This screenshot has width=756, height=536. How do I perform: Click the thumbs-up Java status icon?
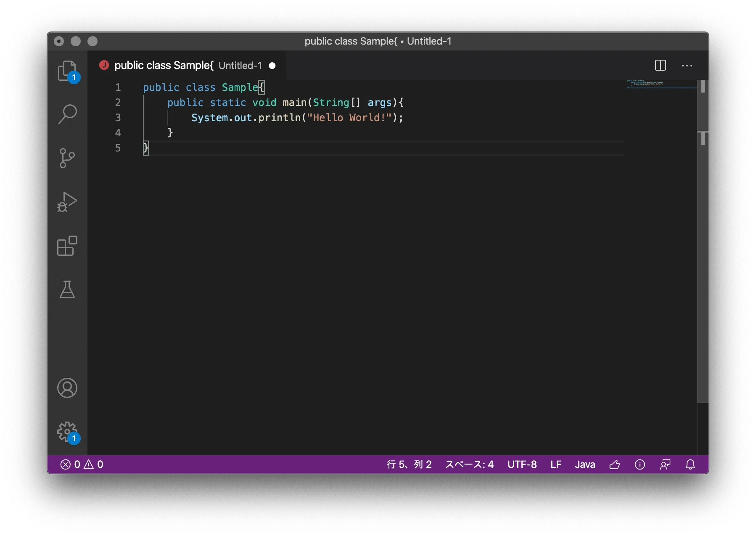click(x=615, y=464)
